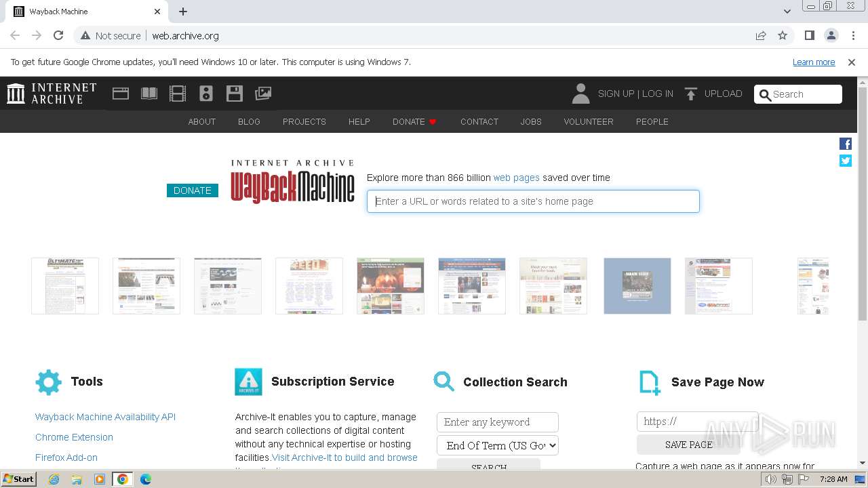The image size is (868, 488).
Task: Open Microsoft Edge from taskbar
Action: [145, 479]
